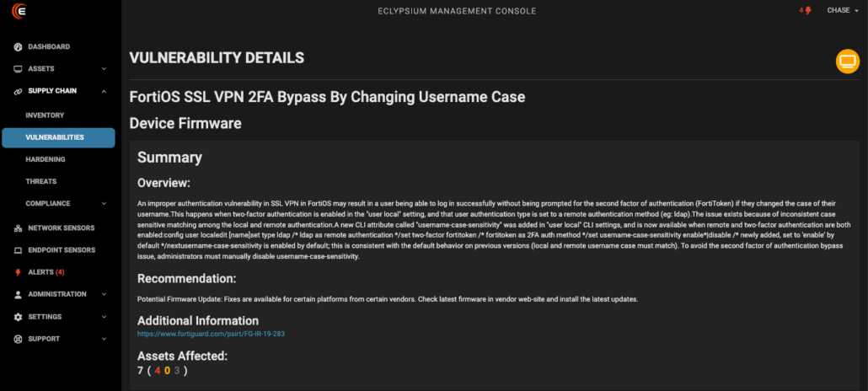Screen dimensions: 868x391
Task: Click the Network Sensors icon
Action: coord(19,228)
